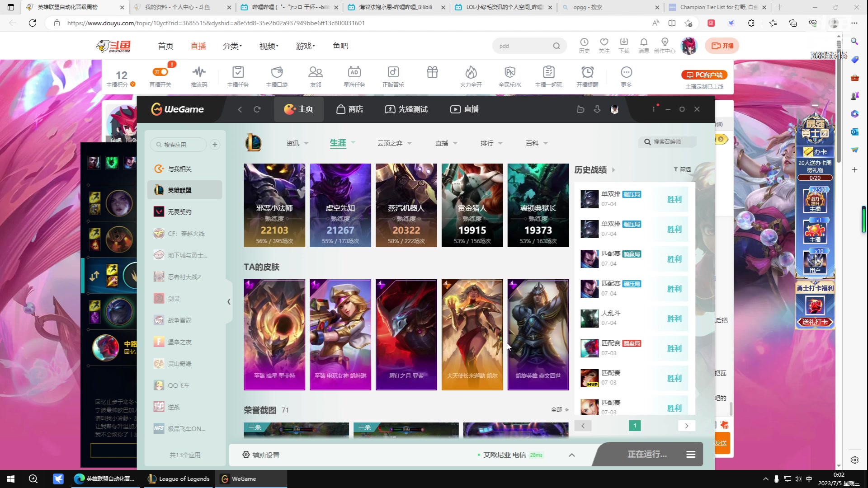Click 筛选 filter in match history
This screenshot has height=488, width=868.
[682, 169]
